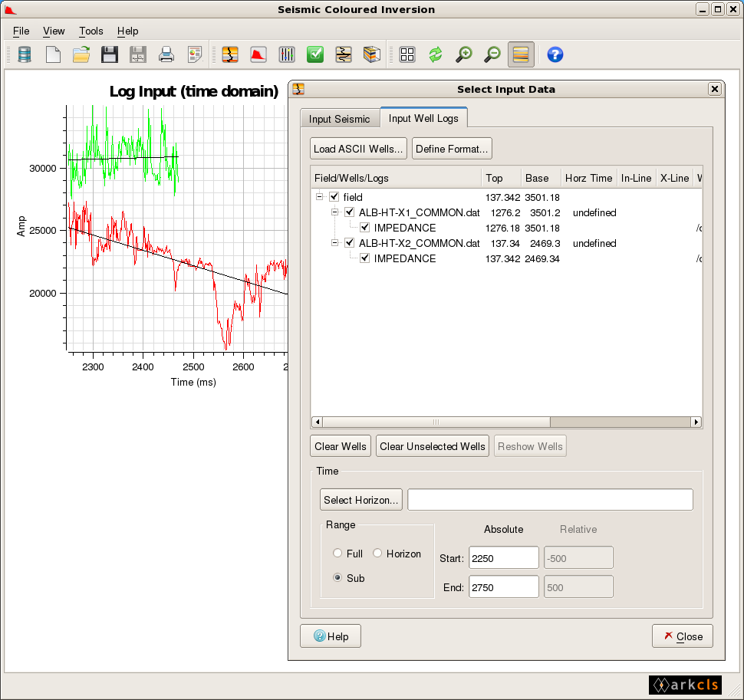Open the Help menu
744x700 pixels.
[127, 31]
